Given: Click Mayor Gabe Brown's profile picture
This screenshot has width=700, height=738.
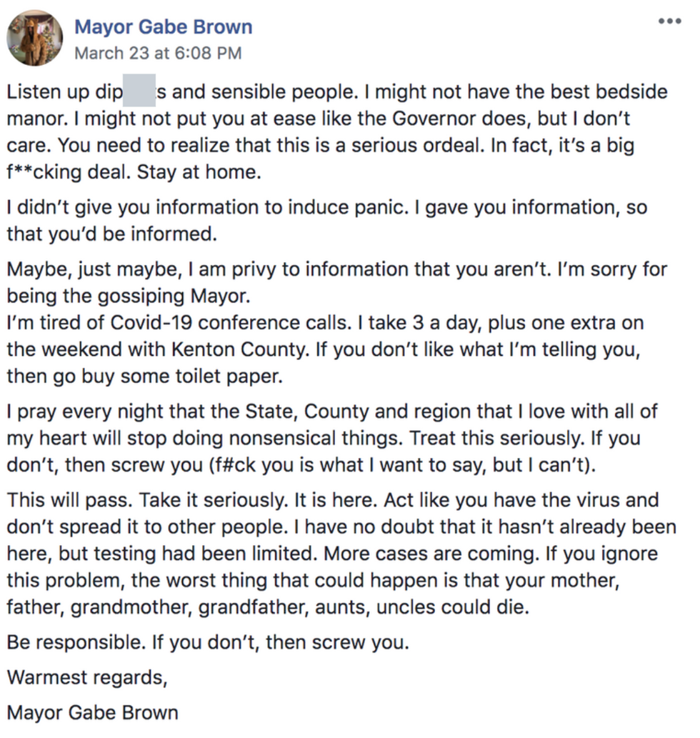Looking at the screenshot, I should pyautogui.click(x=34, y=38).
